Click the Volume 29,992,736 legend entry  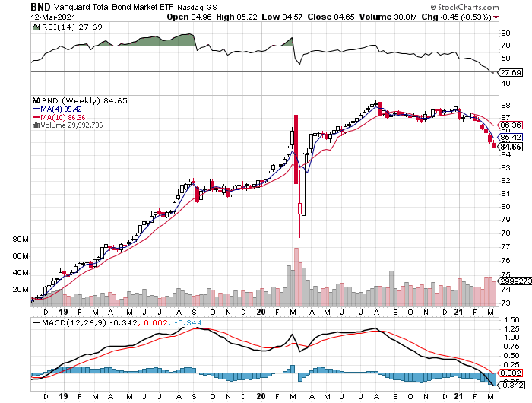click(x=71, y=125)
